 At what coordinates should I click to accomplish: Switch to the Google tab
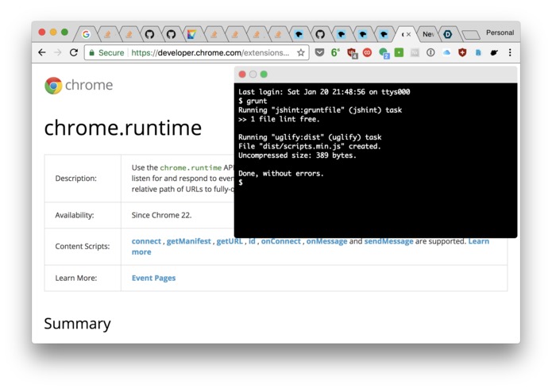[x=86, y=34]
